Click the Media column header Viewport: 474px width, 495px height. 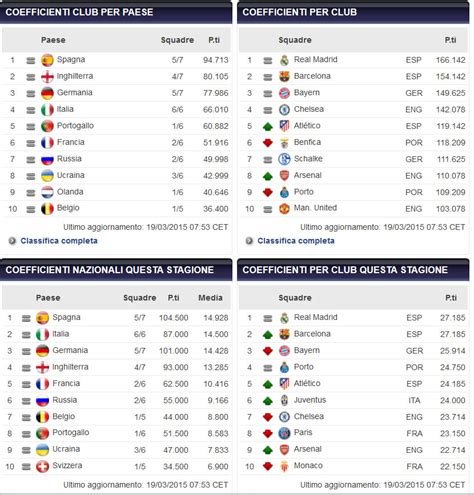[210, 298]
